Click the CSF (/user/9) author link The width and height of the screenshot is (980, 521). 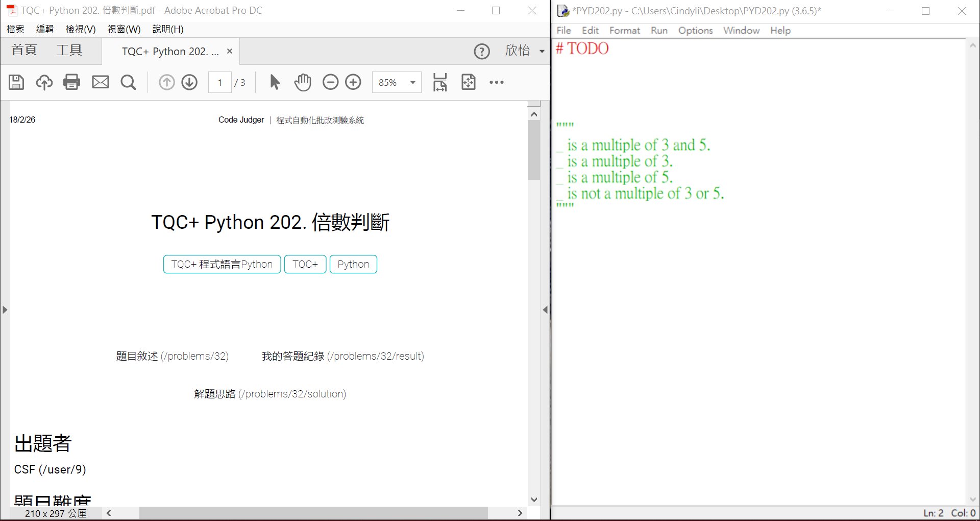[x=50, y=469]
